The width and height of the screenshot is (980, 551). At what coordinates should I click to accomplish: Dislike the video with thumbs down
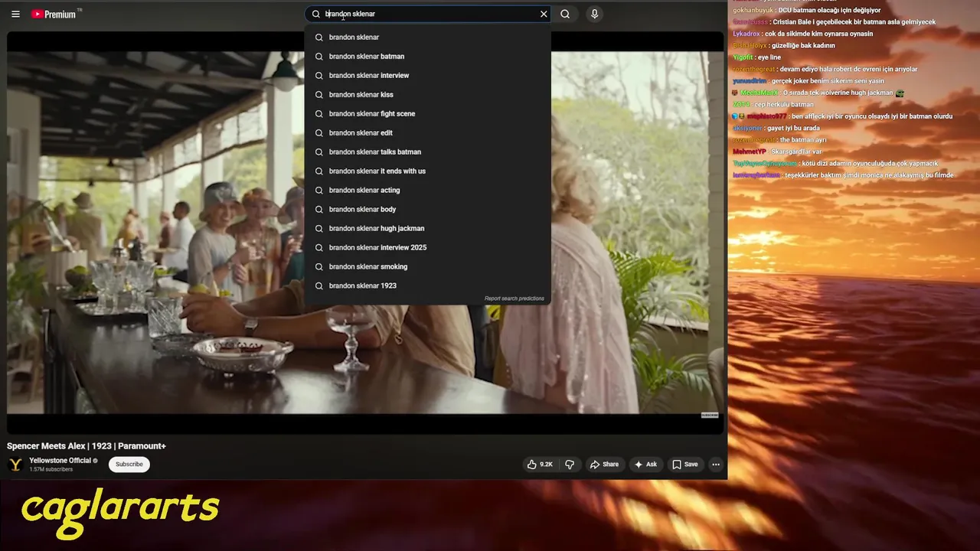pyautogui.click(x=570, y=464)
